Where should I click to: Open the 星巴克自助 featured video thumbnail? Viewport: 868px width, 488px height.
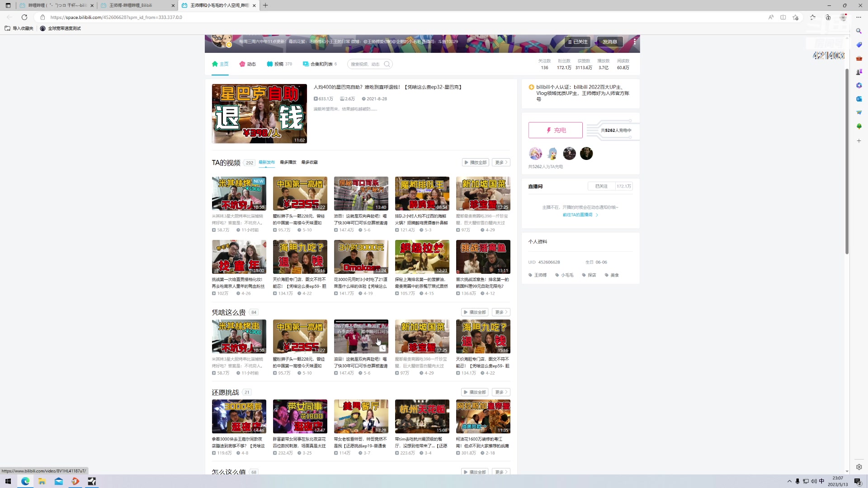pos(259,113)
